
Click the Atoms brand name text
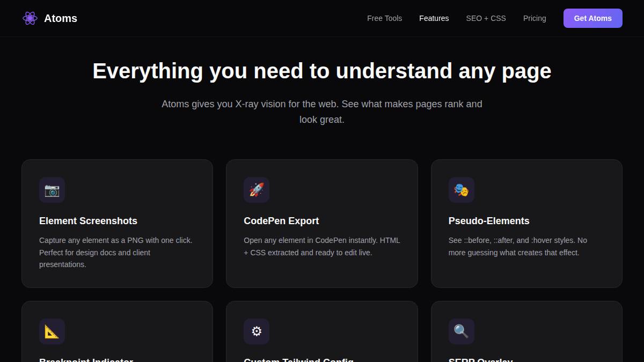point(61,18)
